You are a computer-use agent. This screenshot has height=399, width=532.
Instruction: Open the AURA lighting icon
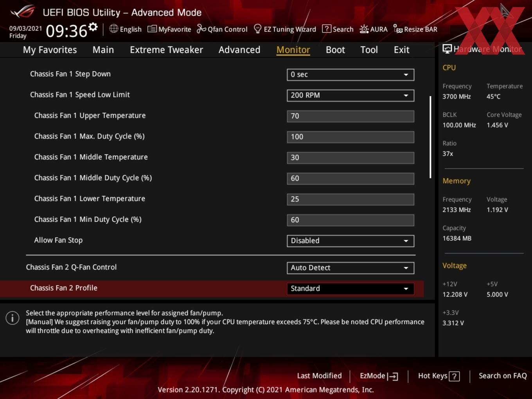click(x=364, y=29)
